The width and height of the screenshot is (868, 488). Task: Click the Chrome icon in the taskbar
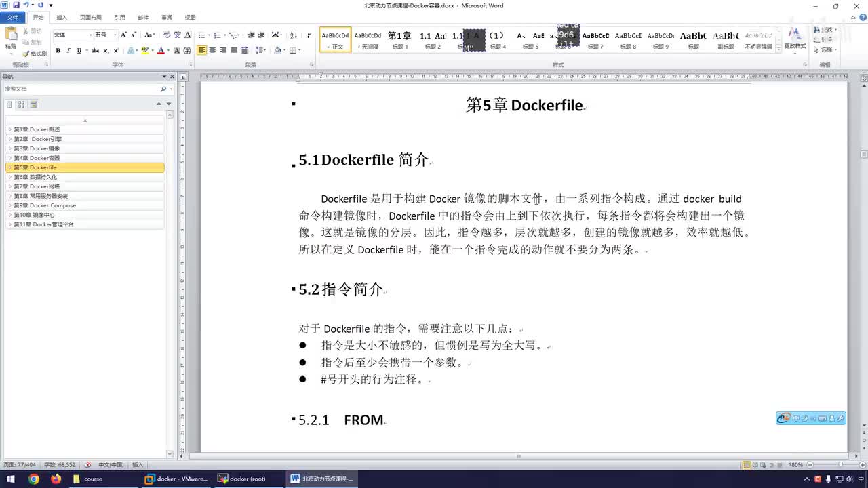[34, 479]
